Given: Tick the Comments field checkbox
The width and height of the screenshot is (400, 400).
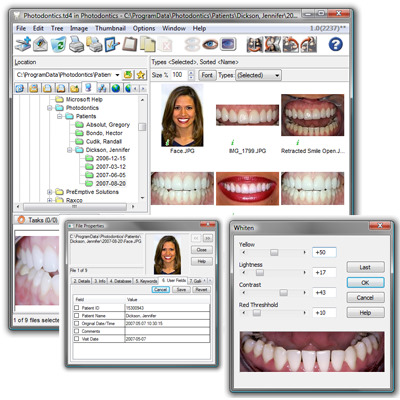Looking at the screenshot, I should (77, 331).
